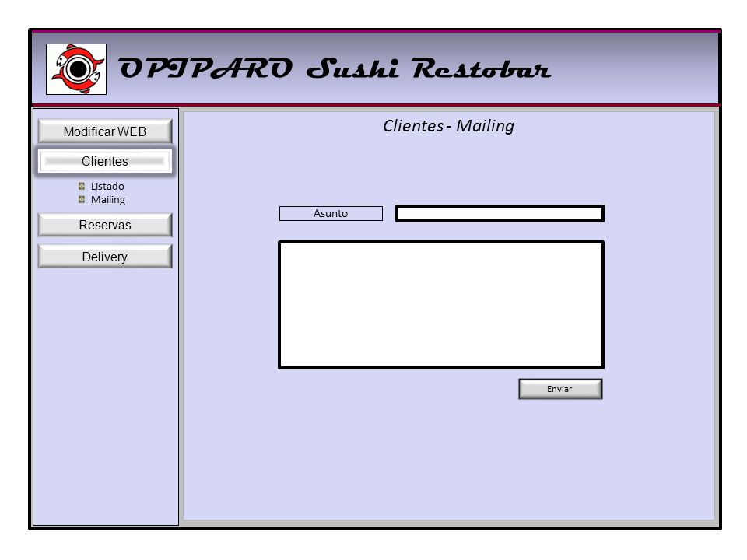Screen dimensions: 747x560
Task: Click the bullet icon beside Mailing
Action: (82, 199)
